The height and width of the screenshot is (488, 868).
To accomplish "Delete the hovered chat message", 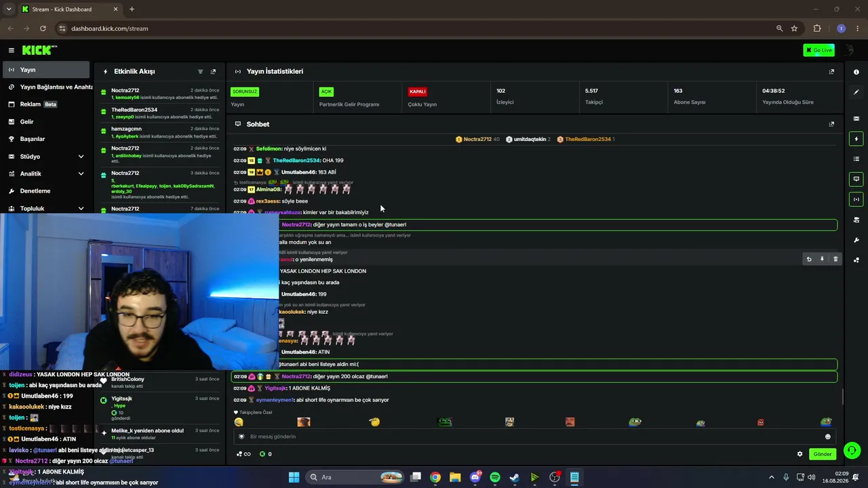I will 835,259.
